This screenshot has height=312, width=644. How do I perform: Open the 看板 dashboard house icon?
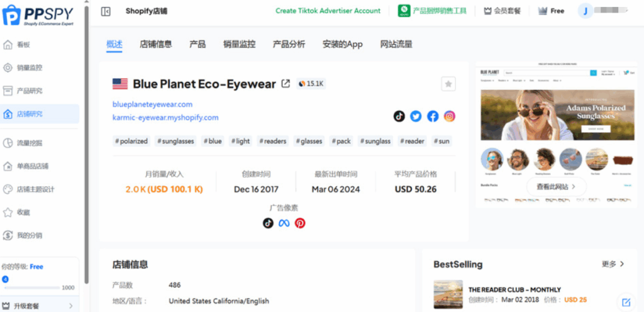pos(8,45)
